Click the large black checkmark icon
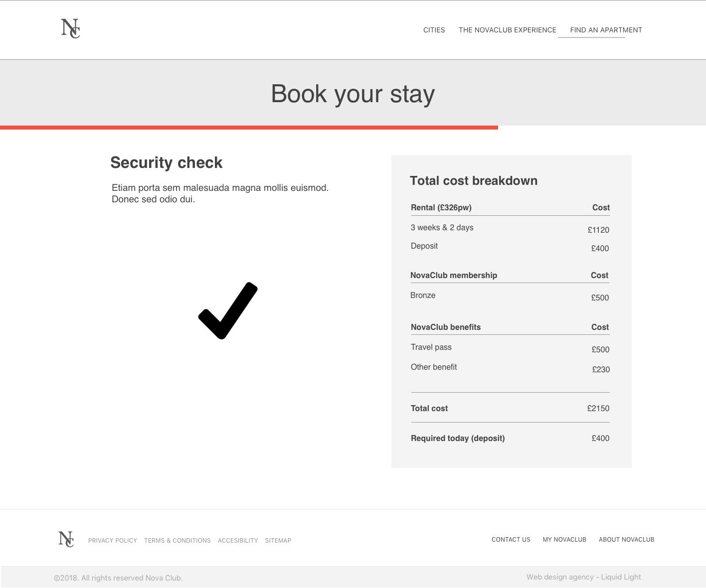 [228, 311]
